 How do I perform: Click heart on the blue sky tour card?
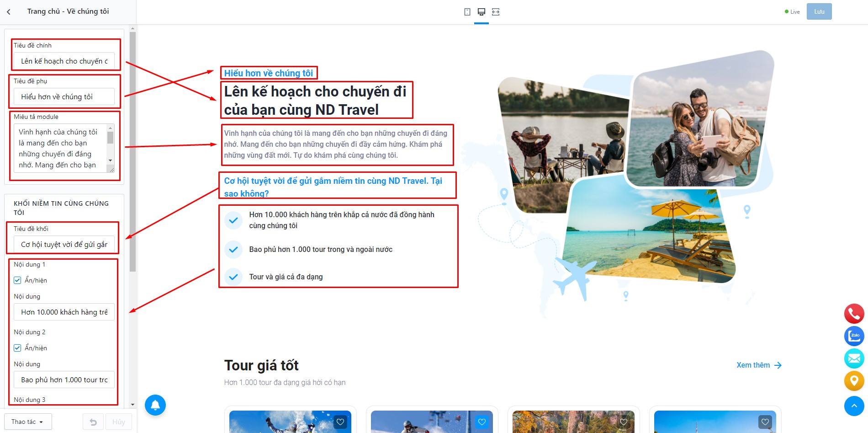pos(765,422)
